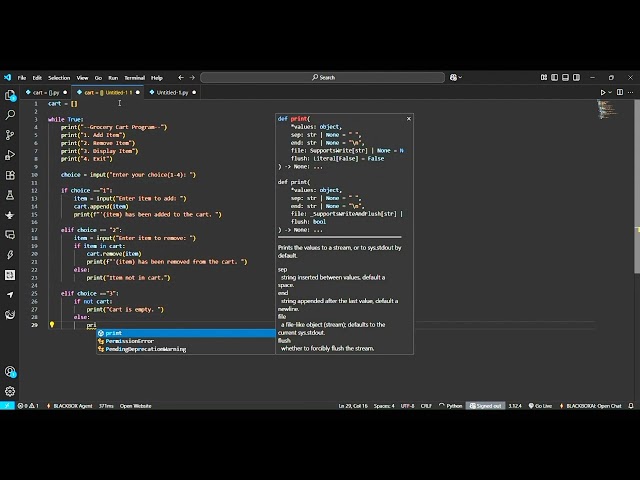The width and height of the screenshot is (640, 480).
Task: Open the Help menu
Action: (x=157, y=78)
